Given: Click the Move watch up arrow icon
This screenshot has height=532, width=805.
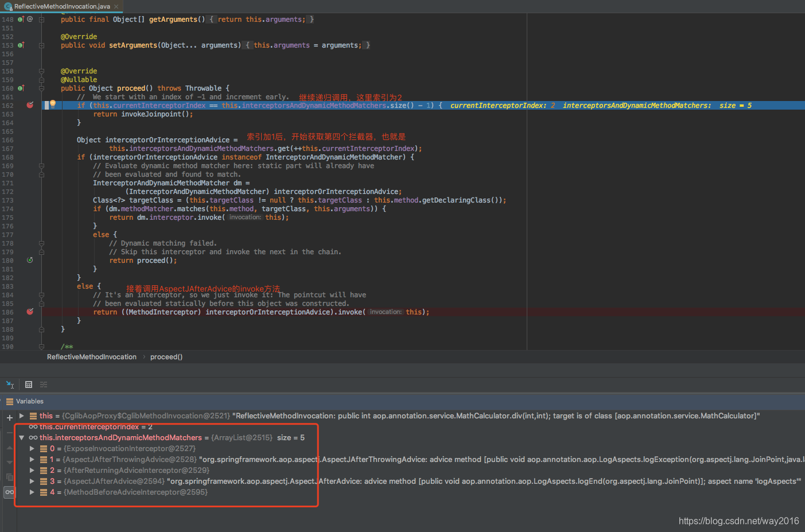Looking at the screenshot, I should pyautogui.click(x=10, y=447).
